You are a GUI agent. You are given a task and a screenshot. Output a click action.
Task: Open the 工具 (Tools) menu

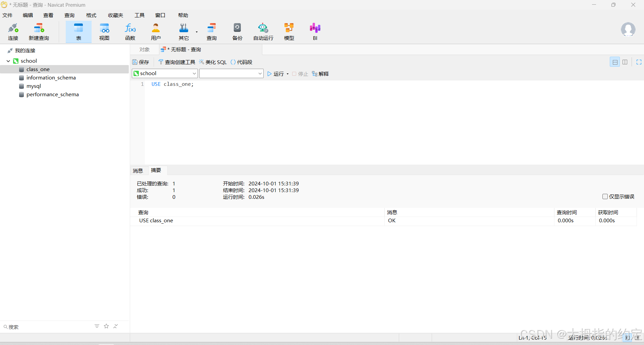coord(139,15)
